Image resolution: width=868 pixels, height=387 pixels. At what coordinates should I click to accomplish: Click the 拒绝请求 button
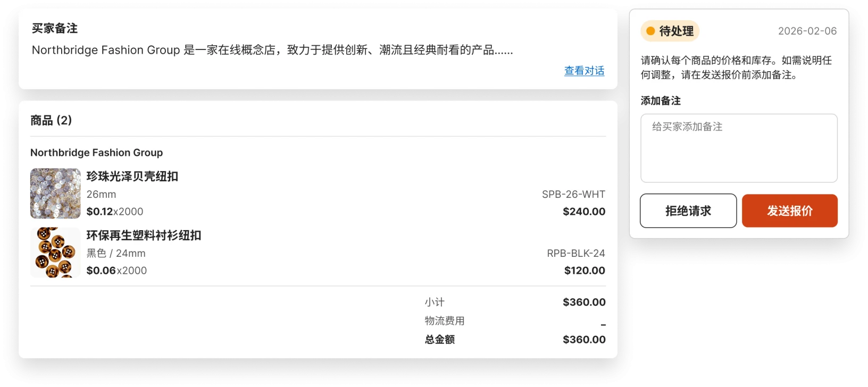(x=688, y=211)
